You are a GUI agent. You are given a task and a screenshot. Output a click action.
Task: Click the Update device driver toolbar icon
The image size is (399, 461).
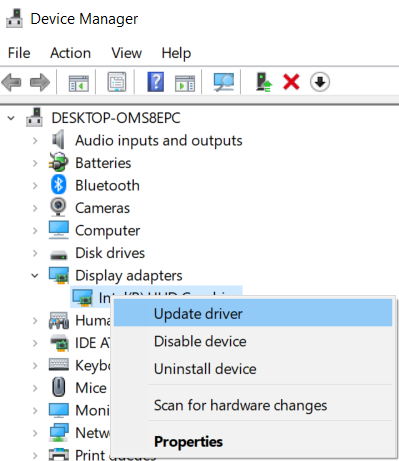tap(264, 82)
